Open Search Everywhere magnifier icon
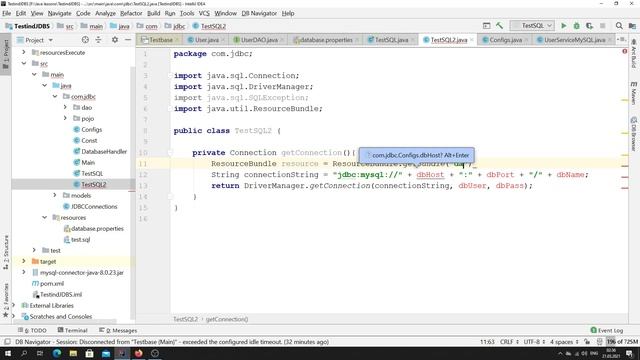The width and height of the screenshot is (640, 360). 619,26
